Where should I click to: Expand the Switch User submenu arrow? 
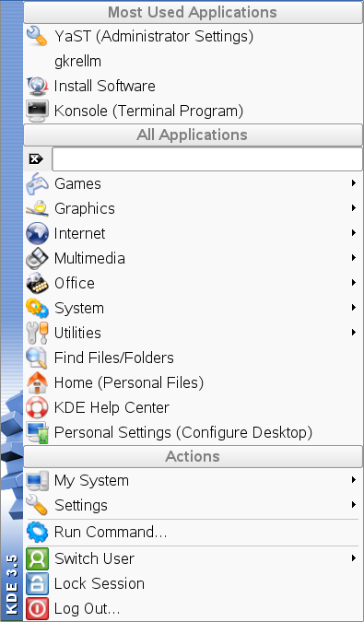pyautogui.click(x=353, y=558)
